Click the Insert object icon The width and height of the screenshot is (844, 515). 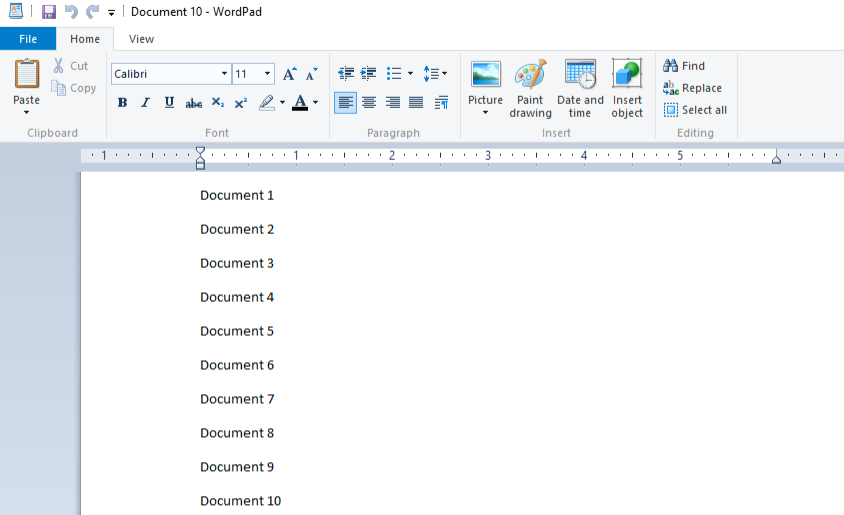pyautogui.click(x=627, y=88)
